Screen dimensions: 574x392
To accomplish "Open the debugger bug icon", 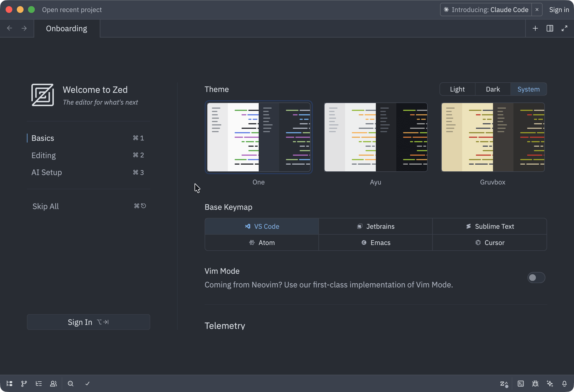I will (535, 384).
